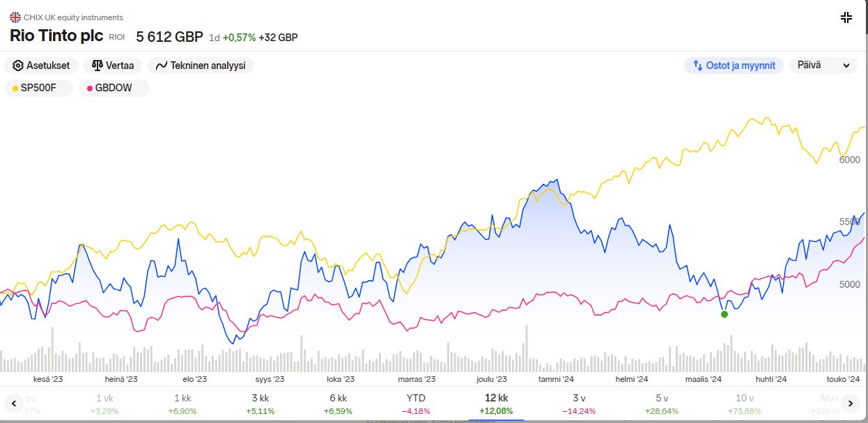868x423 pixels.
Task: Click the touko '24 axis label
Action: 844,379
